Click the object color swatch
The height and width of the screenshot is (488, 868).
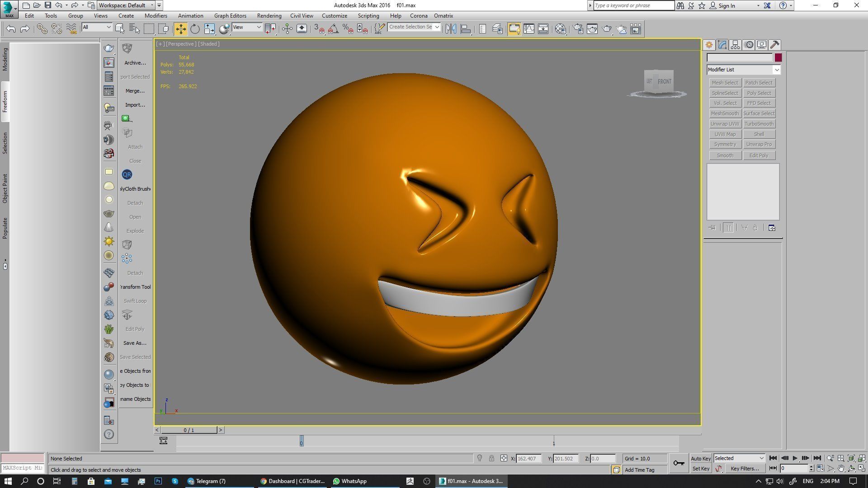pos(778,57)
